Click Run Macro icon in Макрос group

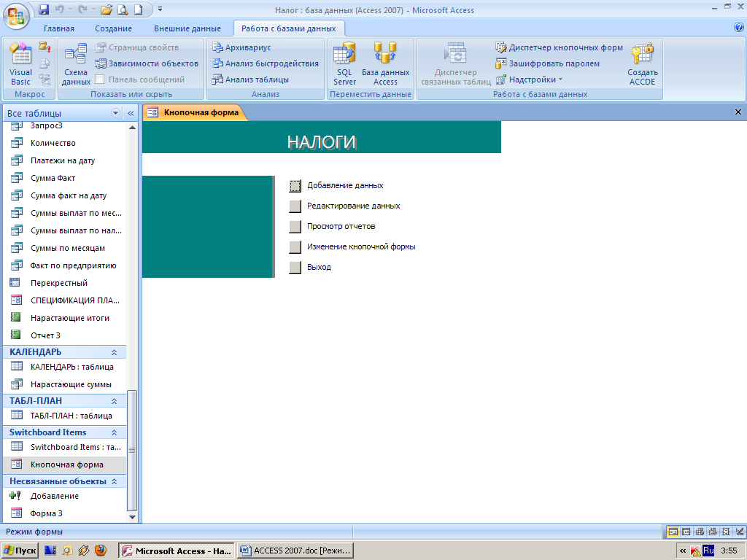coord(44,47)
